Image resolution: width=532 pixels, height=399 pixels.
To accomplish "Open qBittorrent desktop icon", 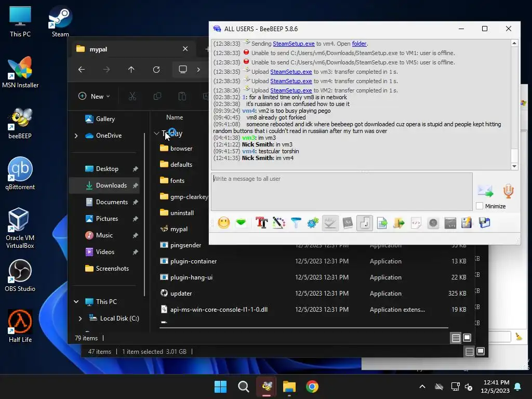I will [20, 174].
